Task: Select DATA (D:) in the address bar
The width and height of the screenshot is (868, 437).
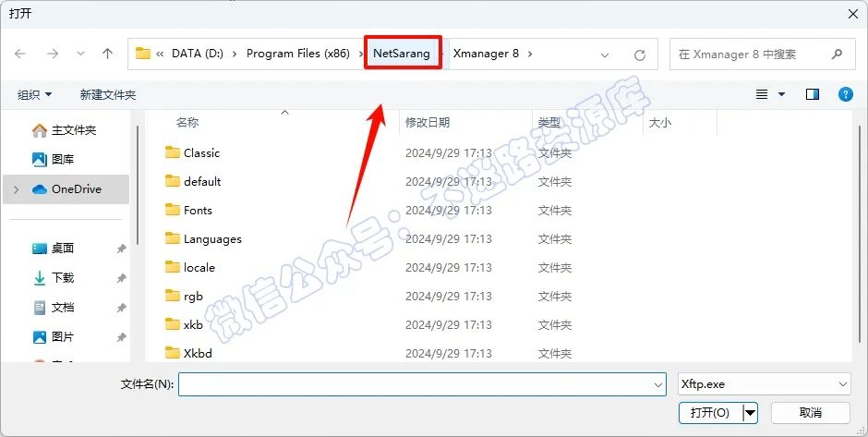Action: pyautogui.click(x=197, y=54)
